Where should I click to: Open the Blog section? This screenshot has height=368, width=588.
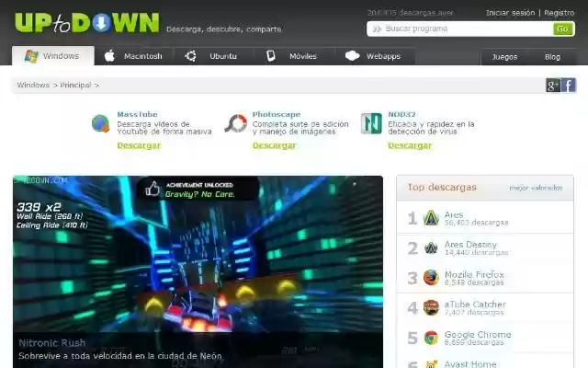coord(552,57)
